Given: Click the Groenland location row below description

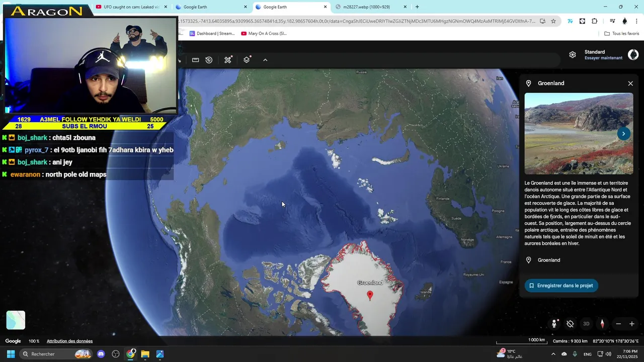Looking at the screenshot, I should pos(579,260).
